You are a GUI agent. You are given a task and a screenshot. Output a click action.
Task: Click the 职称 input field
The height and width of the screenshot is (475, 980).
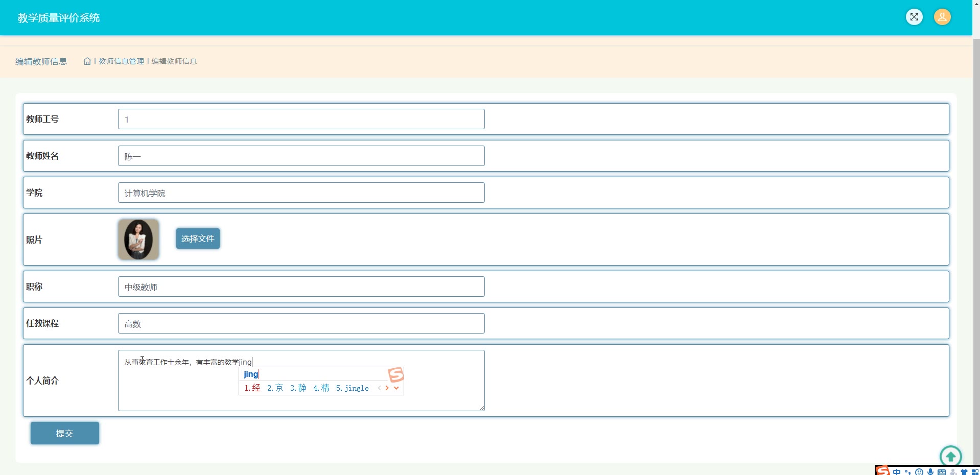pos(301,287)
